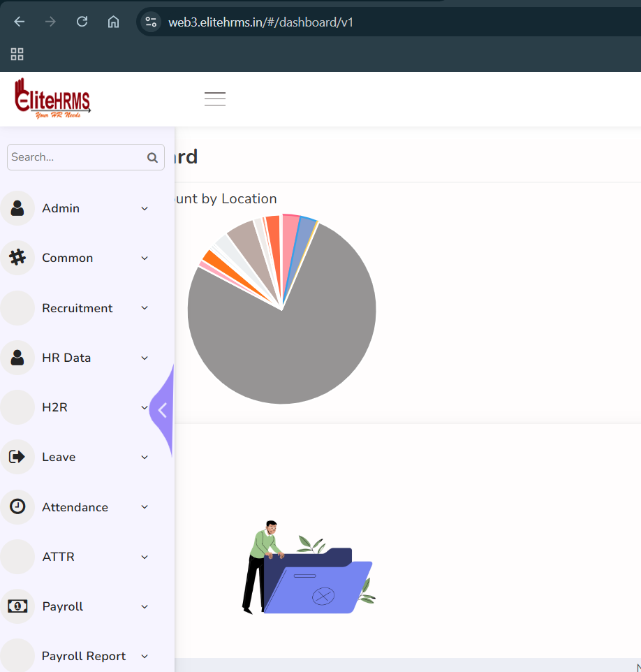Viewport: 641px width, 672px height.
Task: Go to browser home page
Action: (x=113, y=22)
